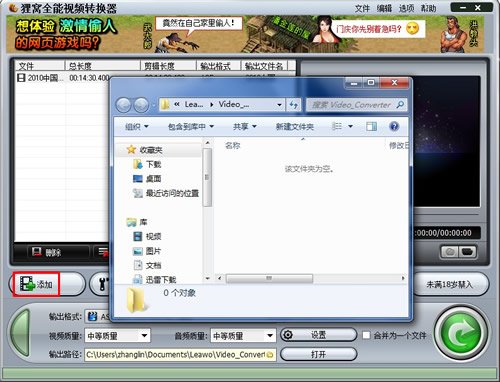This screenshot has width=500, height=382.
Task: Open the view options dropdown arrow
Action: coord(350,126)
